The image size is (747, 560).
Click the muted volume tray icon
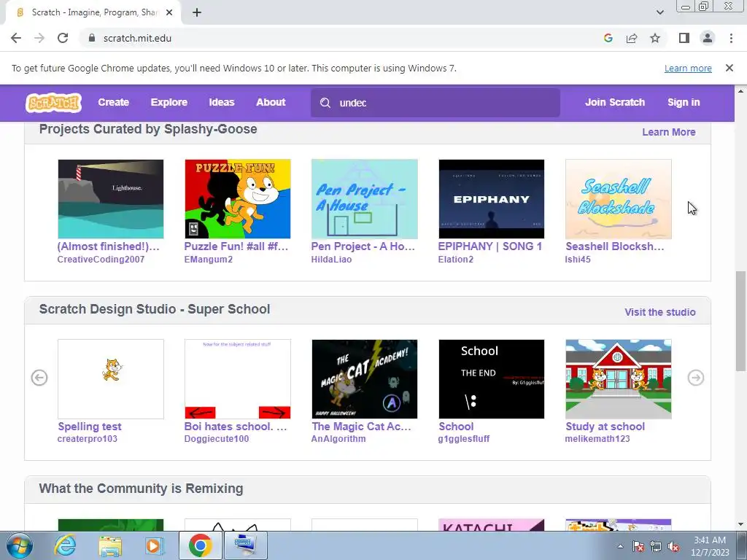[673, 546]
